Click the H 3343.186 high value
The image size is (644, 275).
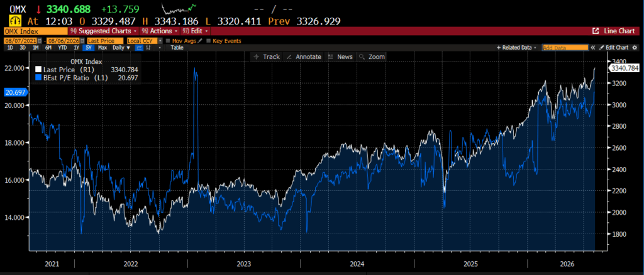point(170,21)
